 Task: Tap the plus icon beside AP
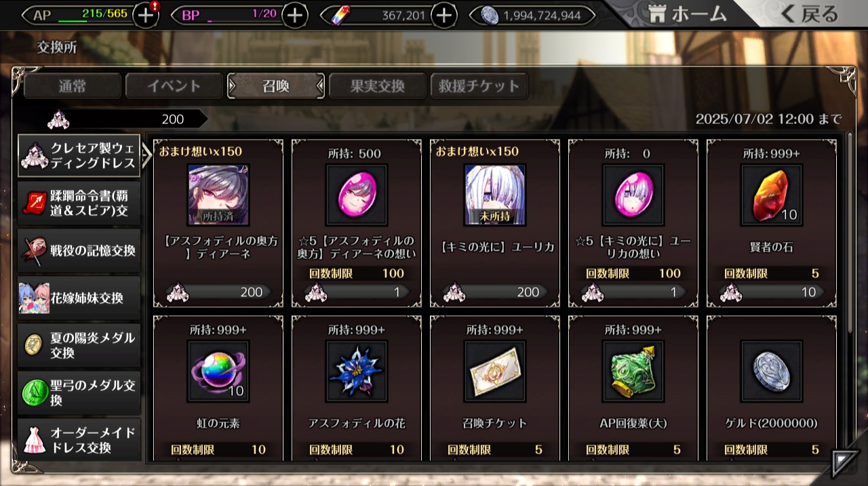coord(146,15)
